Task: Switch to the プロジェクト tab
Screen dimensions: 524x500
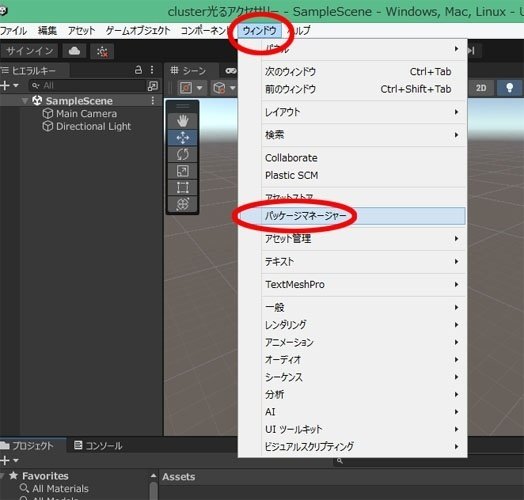Action: pos(33,446)
